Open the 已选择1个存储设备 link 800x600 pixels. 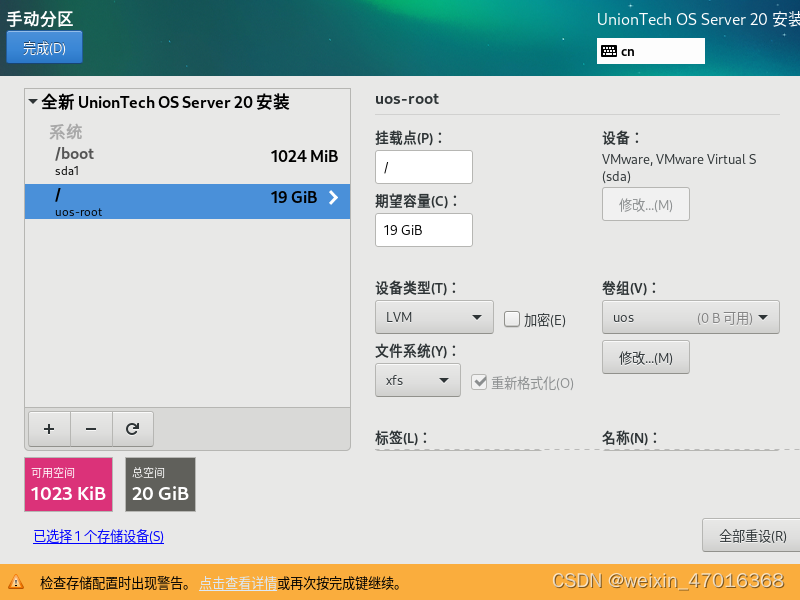(98, 536)
